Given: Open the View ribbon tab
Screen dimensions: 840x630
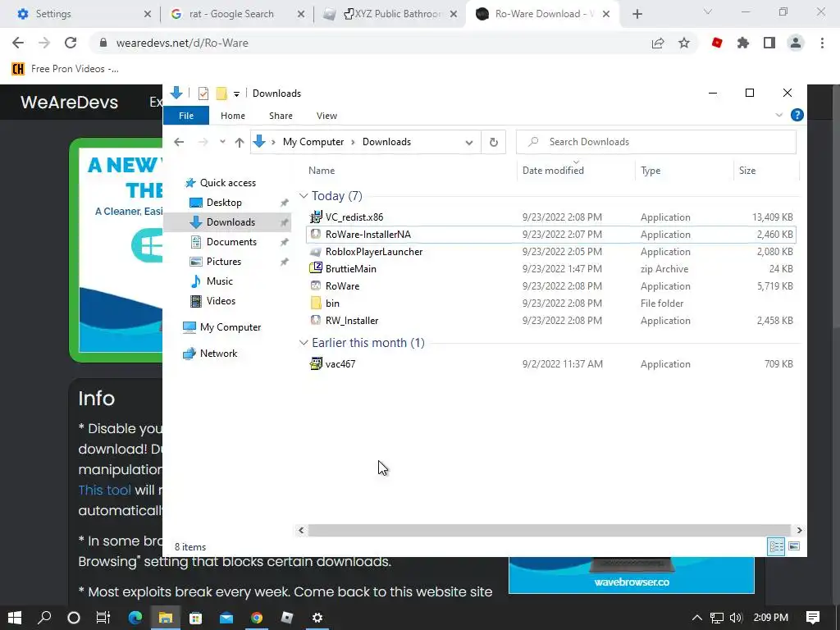Looking at the screenshot, I should 326,116.
